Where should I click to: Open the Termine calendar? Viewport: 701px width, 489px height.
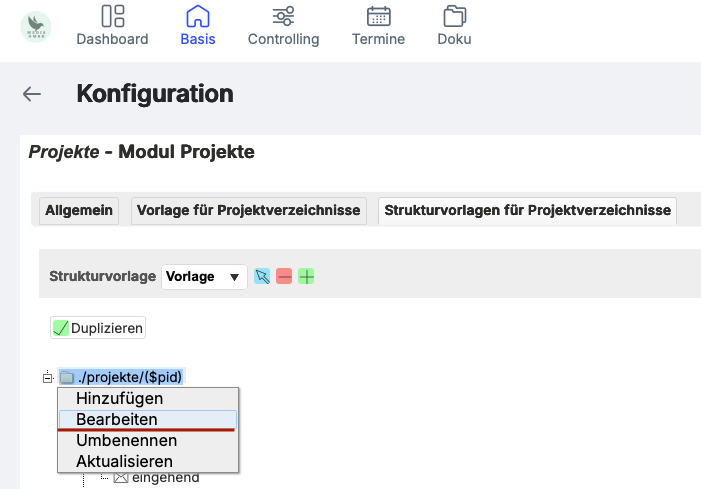point(378,26)
